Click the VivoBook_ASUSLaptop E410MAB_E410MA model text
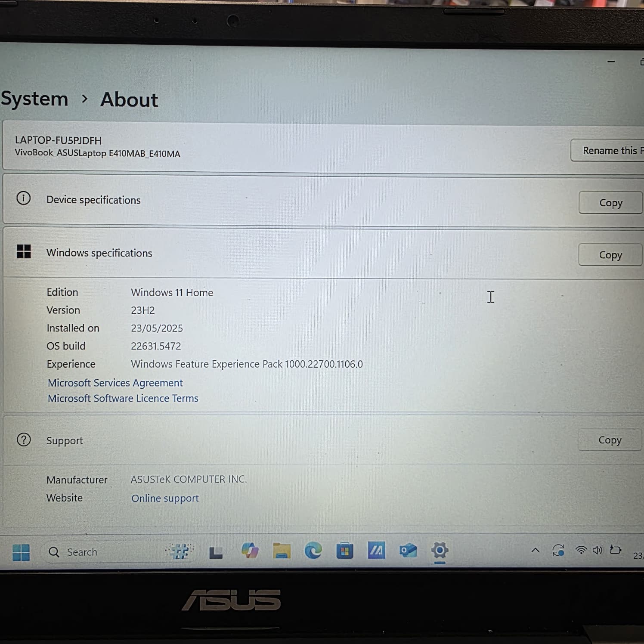 point(97,153)
